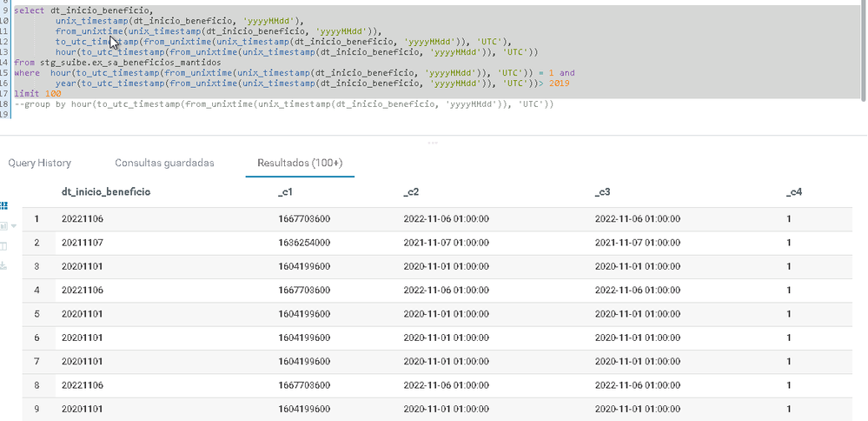The image size is (868, 421).
Task: Open the Consultas guardadas tab
Action: point(164,163)
